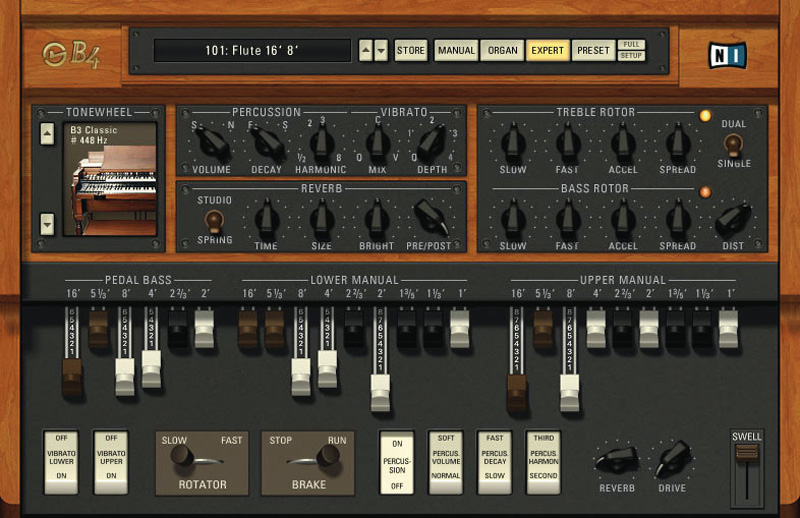800x518 pixels.
Task: Click the STORE button
Action: coord(411,51)
